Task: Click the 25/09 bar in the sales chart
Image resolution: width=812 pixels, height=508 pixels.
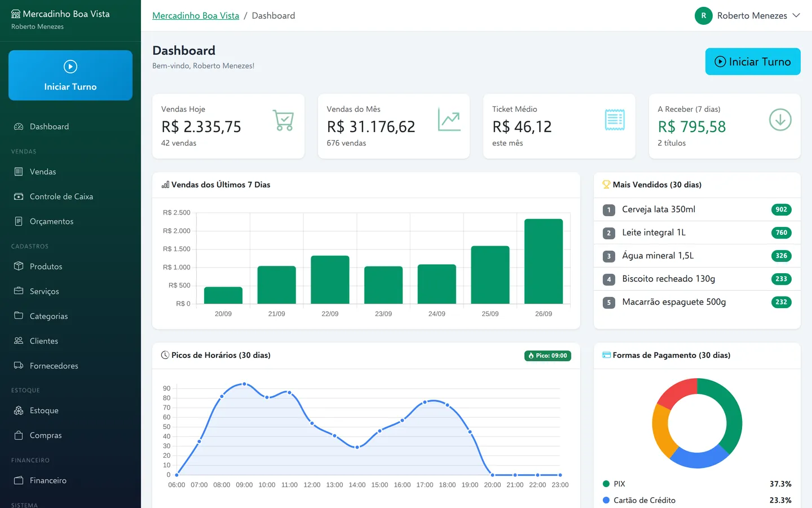Action: click(490, 275)
